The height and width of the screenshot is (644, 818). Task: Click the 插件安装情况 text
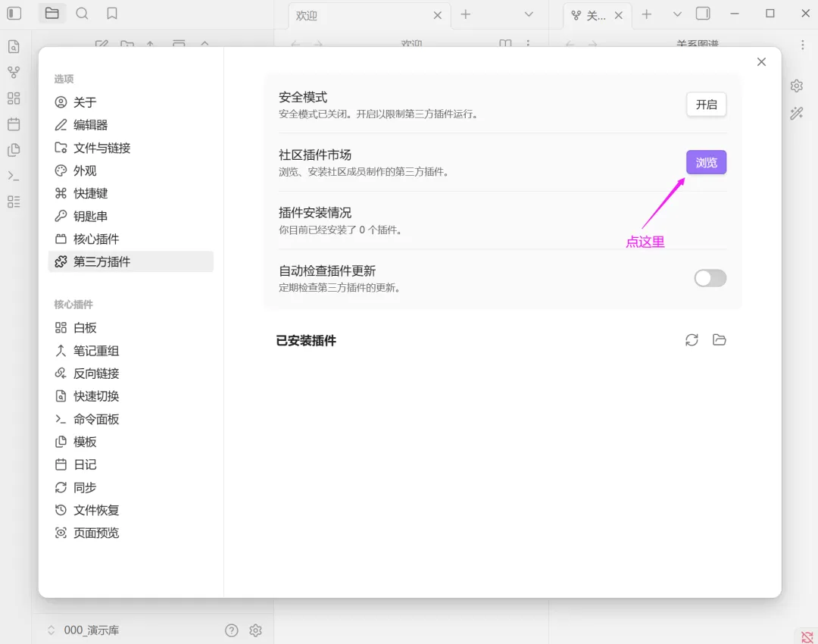click(315, 212)
